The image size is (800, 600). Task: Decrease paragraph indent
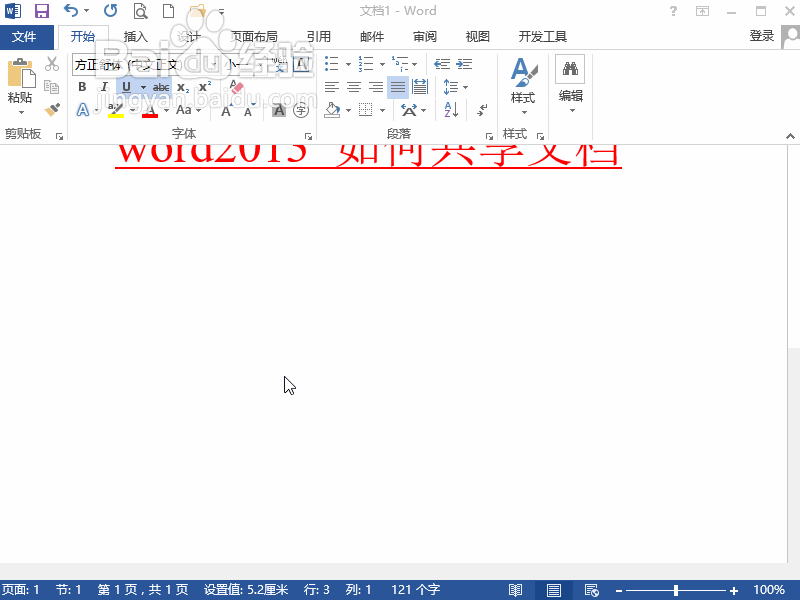tap(442, 64)
